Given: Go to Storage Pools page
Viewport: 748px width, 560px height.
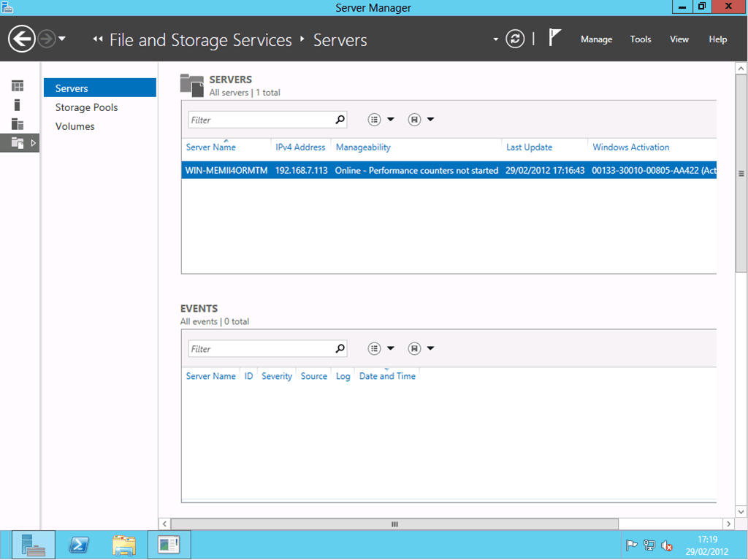Looking at the screenshot, I should pos(86,107).
